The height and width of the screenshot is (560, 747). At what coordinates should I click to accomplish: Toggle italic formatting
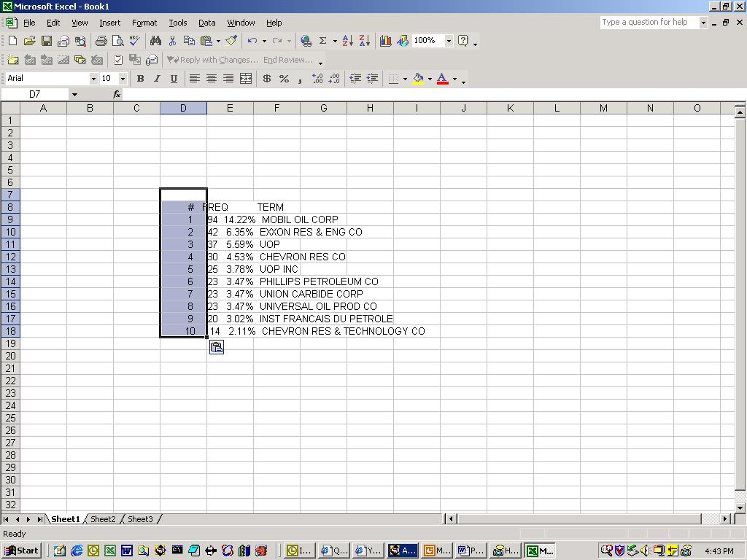coord(157,79)
